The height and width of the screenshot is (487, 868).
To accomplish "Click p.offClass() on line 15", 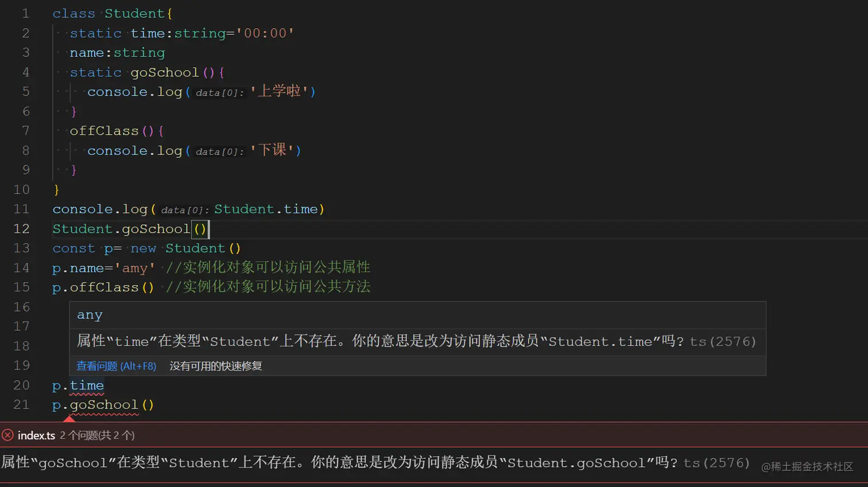I will coord(103,287).
